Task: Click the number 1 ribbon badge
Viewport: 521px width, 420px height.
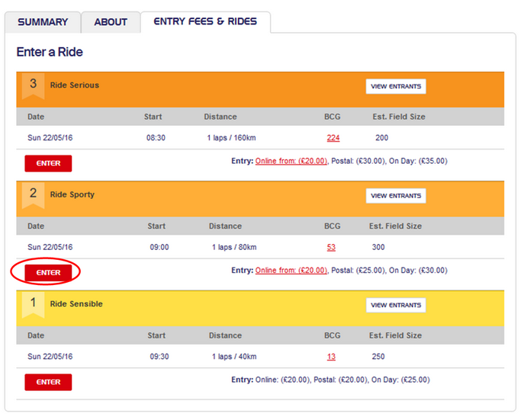Action: [x=33, y=304]
